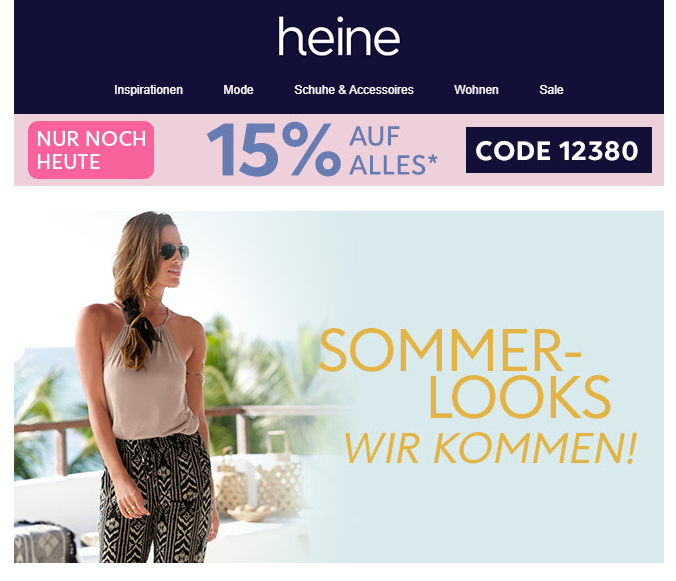This screenshot has width=676, height=581.
Task: Click the woven lanterns on the terrace
Action: point(259,476)
